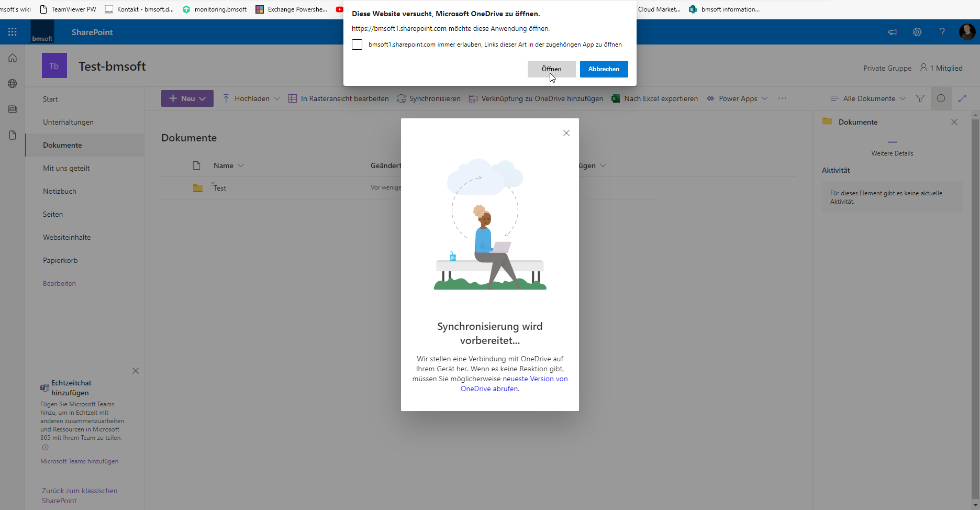The image size is (980, 510).
Task: Open the Spalte hinzufügen column dropdown
Action: point(592,165)
